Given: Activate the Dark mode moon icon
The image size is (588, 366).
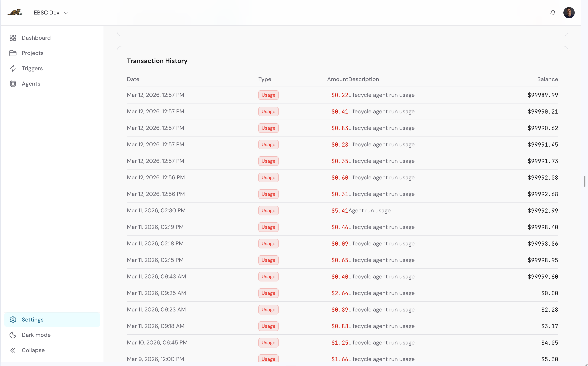Looking at the screenshot, I should click(x=13, y=335).
